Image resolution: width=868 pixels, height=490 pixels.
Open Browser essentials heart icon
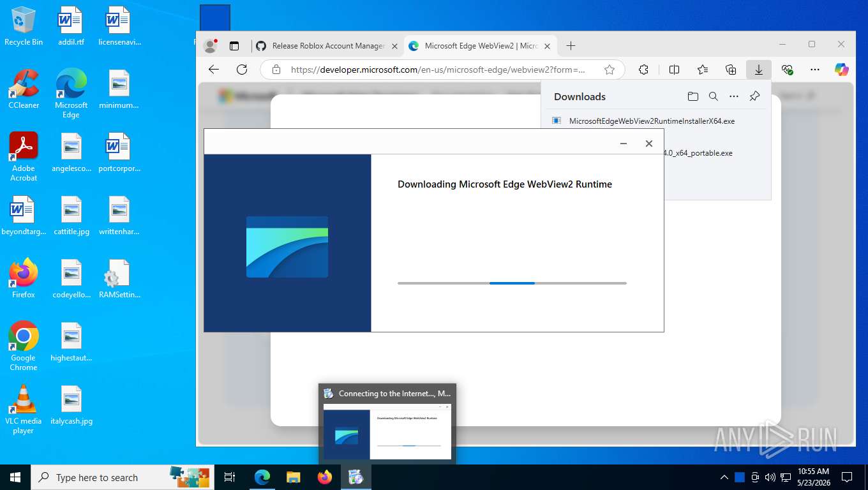pyautogui.click(x=787, y=70)
